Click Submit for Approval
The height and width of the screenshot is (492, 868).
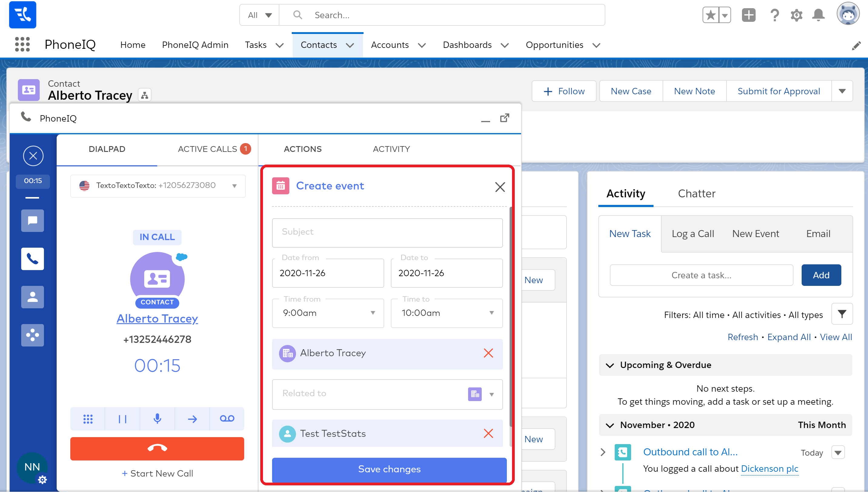pyautogui.click(x=779, y=91)
